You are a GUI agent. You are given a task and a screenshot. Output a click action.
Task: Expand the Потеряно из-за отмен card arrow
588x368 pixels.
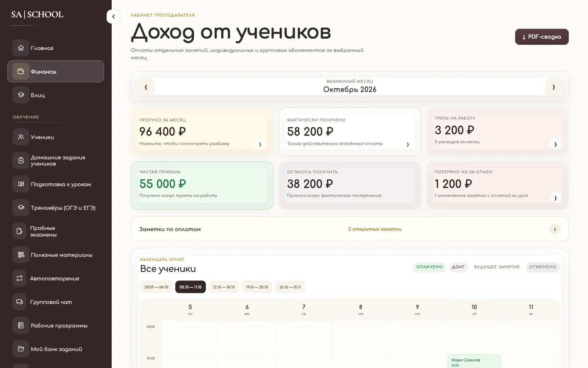point(556,198)
